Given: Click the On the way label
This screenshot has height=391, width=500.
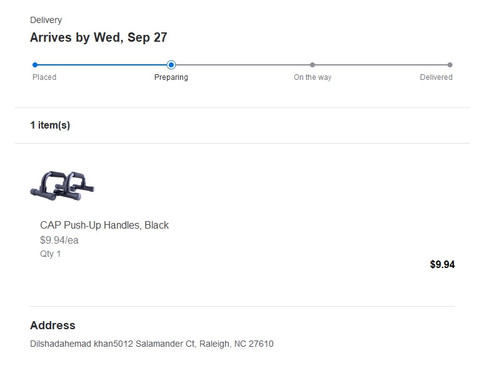Looking at the screenshot, I should pos(312,77).
